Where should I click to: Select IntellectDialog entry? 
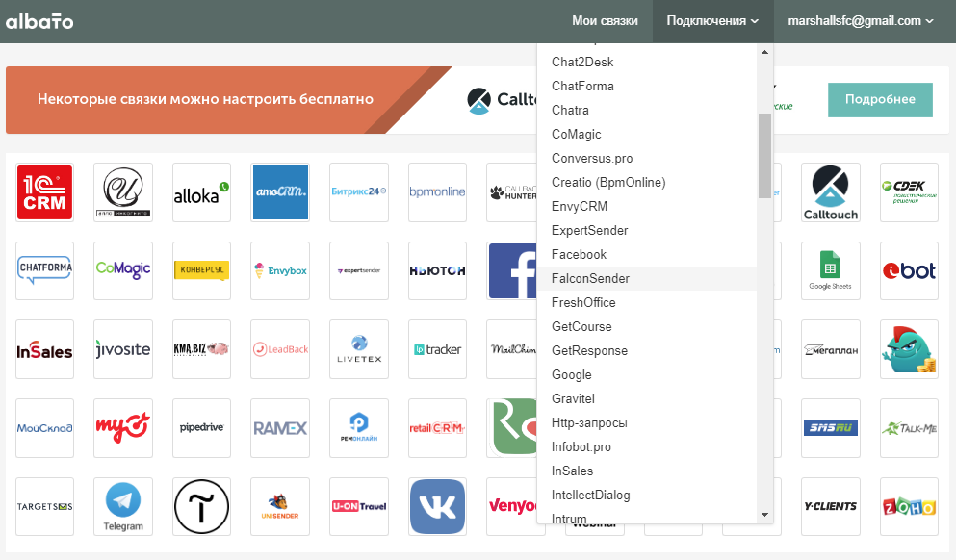(646, 496)
